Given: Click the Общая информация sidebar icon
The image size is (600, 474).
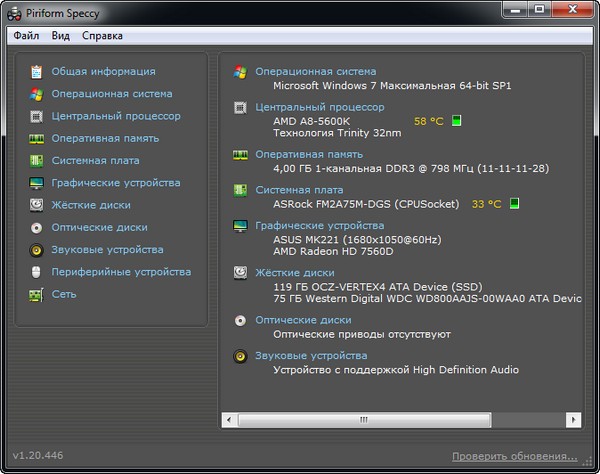Looking at the screenshot, I should (37, 72).
